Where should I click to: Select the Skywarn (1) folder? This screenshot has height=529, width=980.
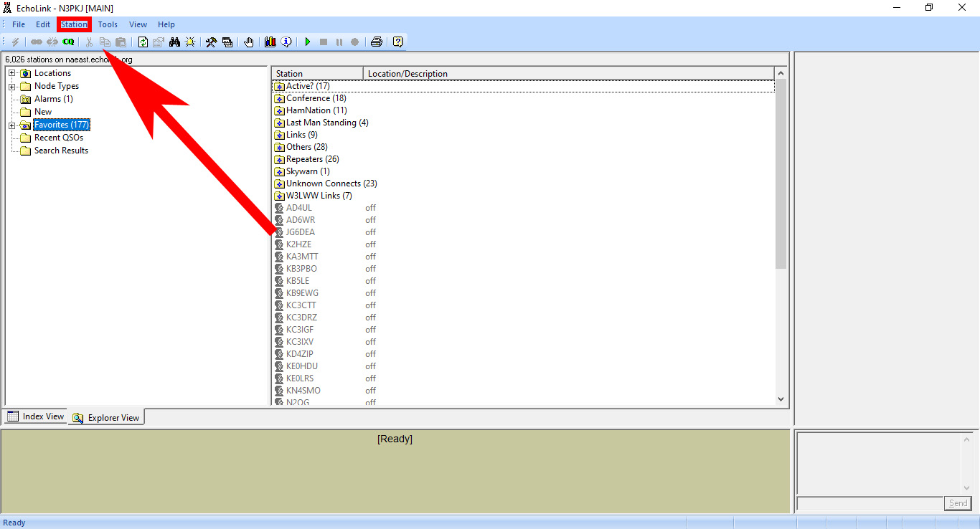tap(308, 171)
